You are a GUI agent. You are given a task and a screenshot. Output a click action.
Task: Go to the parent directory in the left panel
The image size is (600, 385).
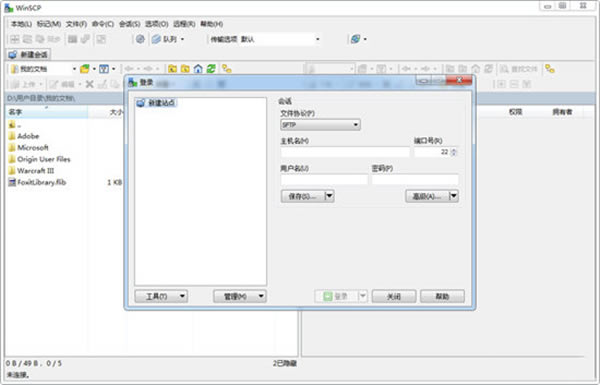(173, 69)
